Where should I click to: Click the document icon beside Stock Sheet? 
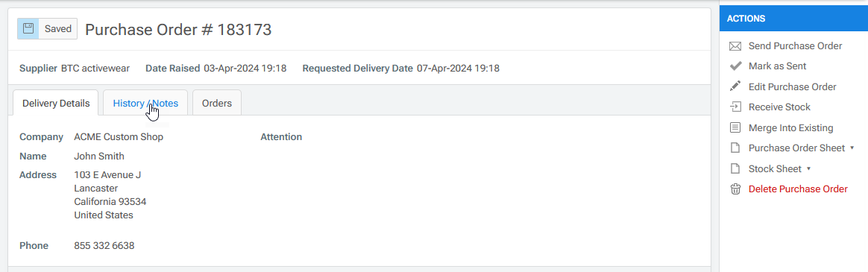click(x=735, y=168)
